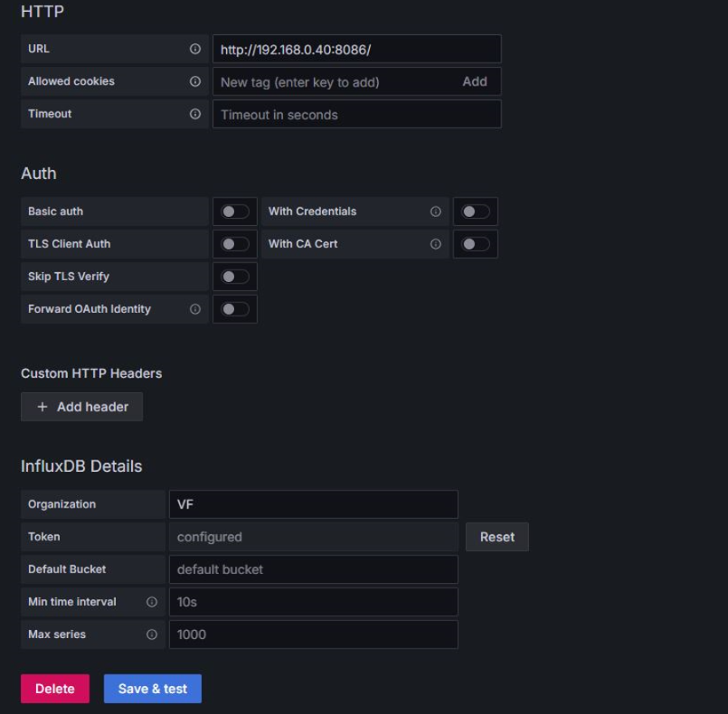Toggle TLS Client Auth switch

[234, 244]
